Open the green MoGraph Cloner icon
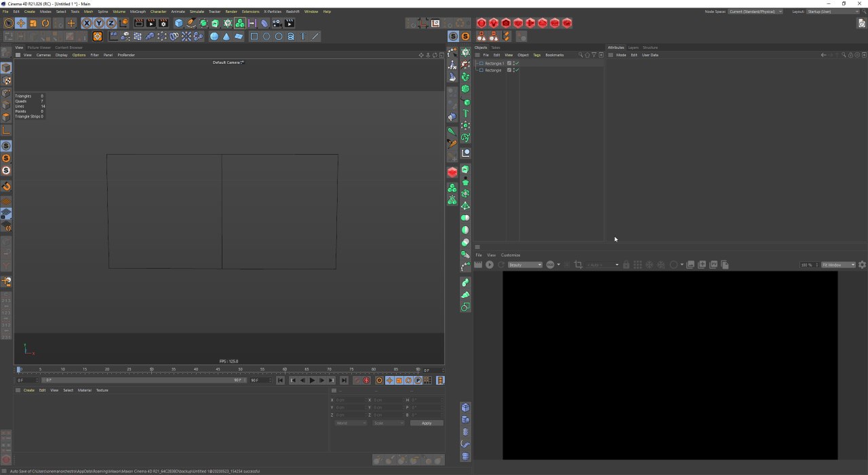The image size is (868, 475). [x=240, y=23]
